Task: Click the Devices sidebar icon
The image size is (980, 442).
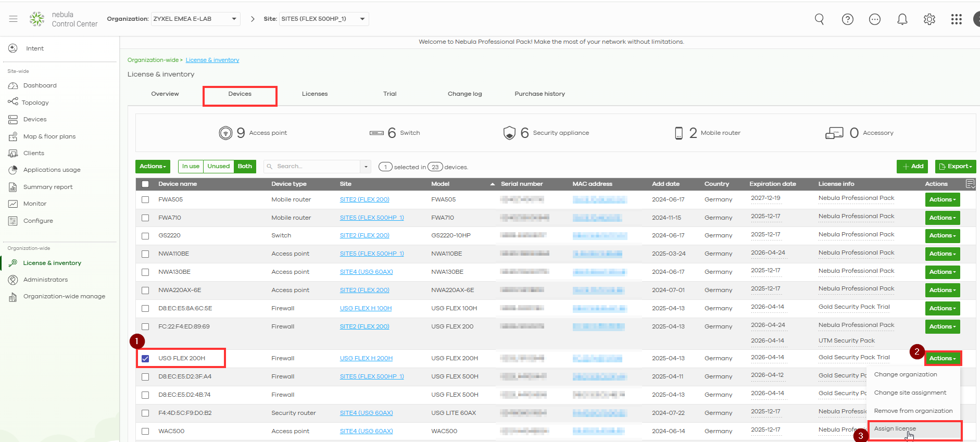Action: 13,119
